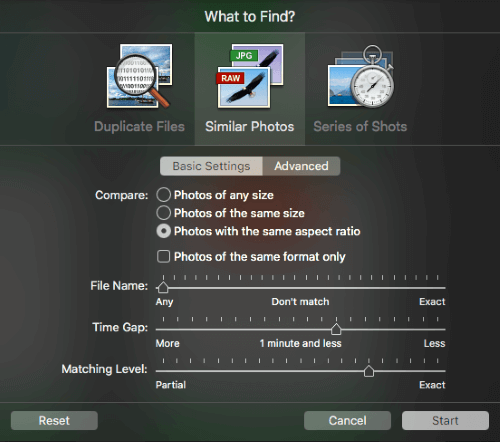Click the File Name slider handle
The image size is (500, 442).
(x=163, y=287)
